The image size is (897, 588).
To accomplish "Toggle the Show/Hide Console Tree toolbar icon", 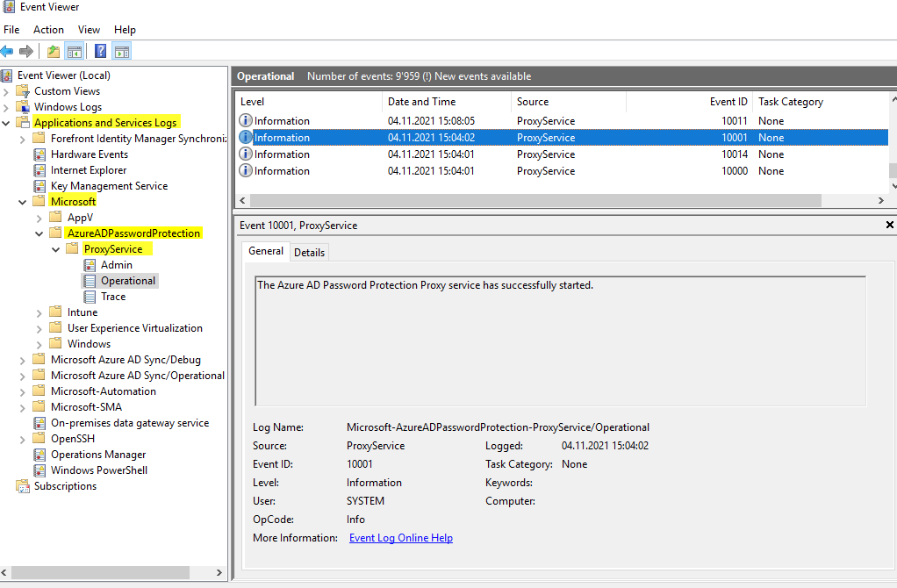I will pos(75,52).
